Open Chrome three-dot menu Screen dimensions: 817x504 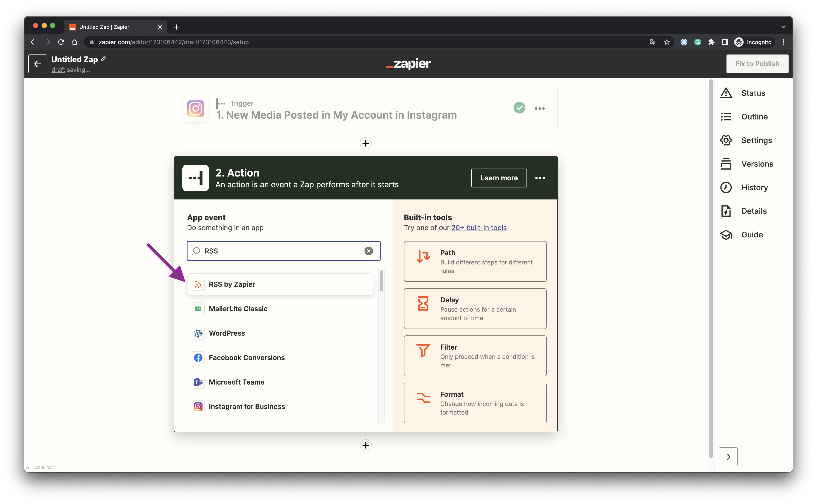(783, 42)
